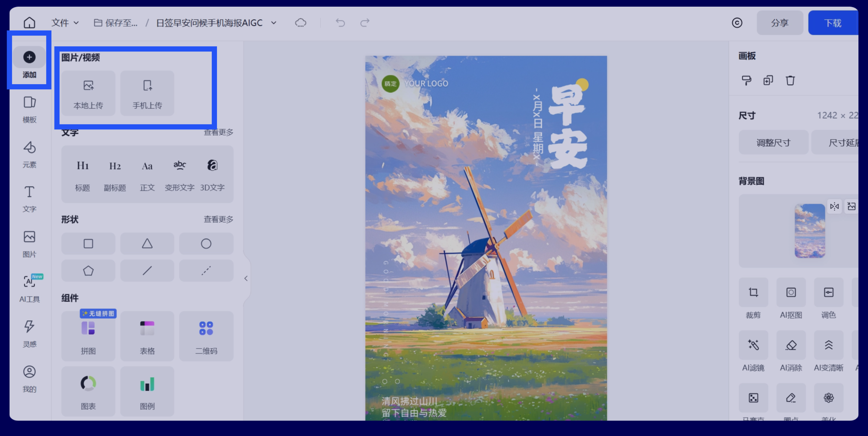Go to the home page icon
Screen dimensions: 868x436
point(29,23)
